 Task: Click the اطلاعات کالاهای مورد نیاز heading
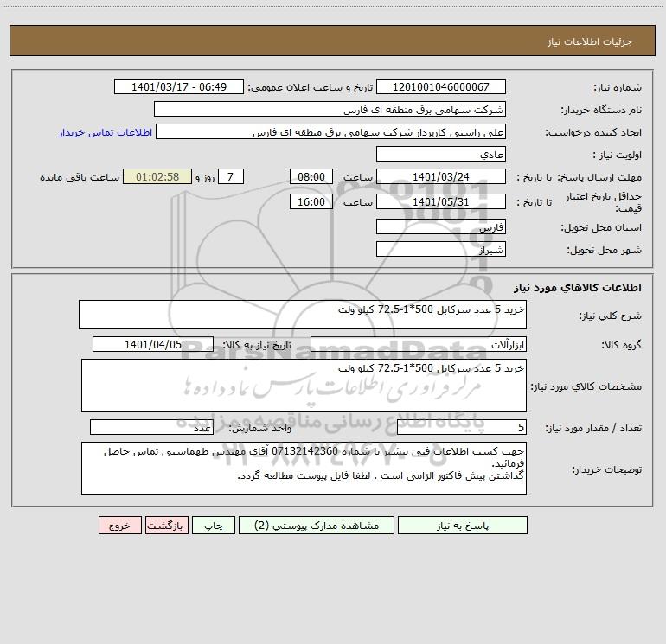point(578,288)
